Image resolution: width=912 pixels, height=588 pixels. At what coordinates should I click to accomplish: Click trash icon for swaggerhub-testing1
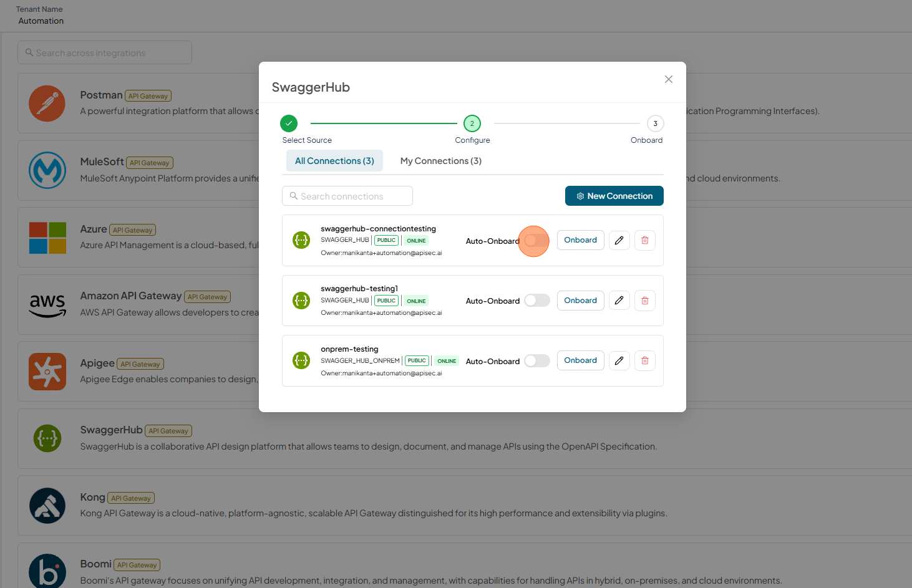point(645,301)
